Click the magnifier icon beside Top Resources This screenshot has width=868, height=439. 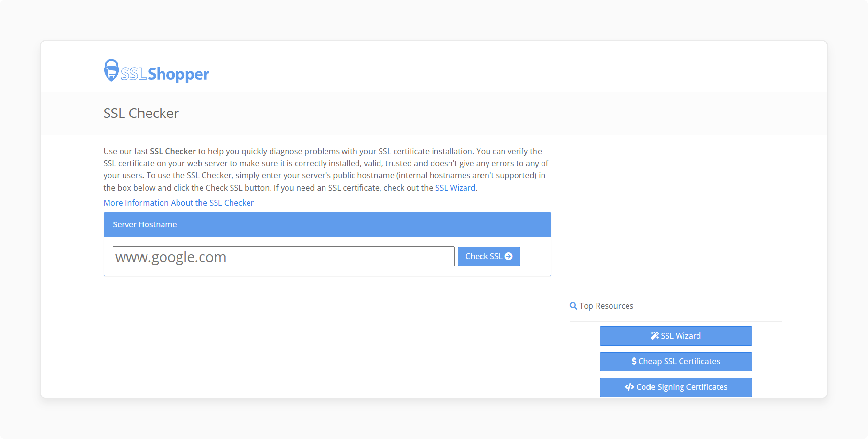[573, 306]
